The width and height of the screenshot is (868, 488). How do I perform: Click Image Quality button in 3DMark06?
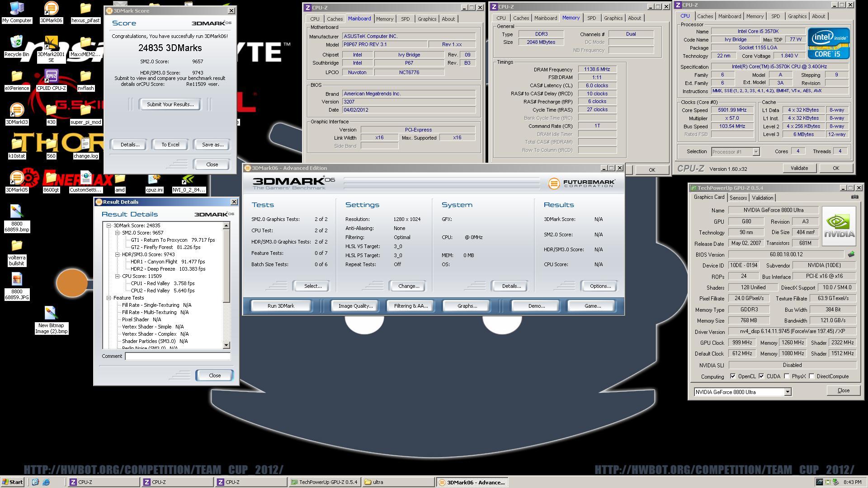355,306
